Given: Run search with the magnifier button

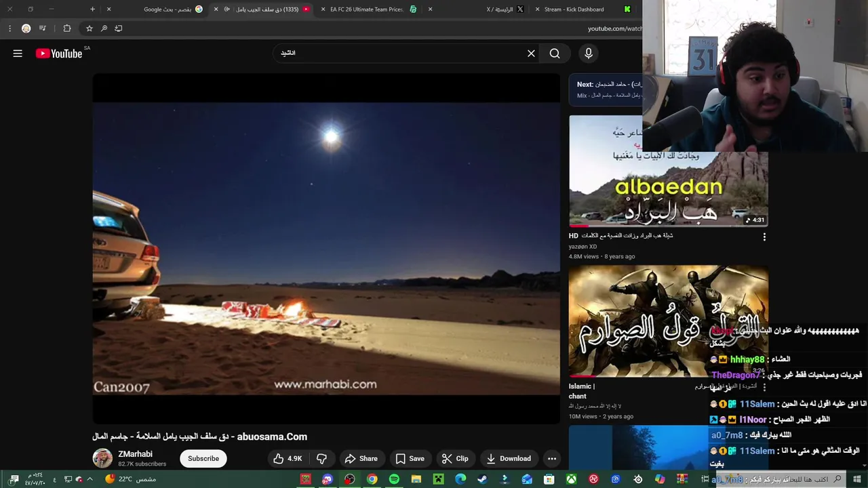Looking at the screenshot, I should coord(555,54).
